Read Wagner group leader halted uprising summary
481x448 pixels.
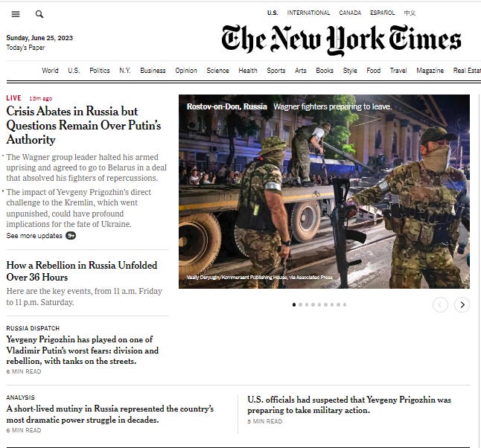pos(86,167)
